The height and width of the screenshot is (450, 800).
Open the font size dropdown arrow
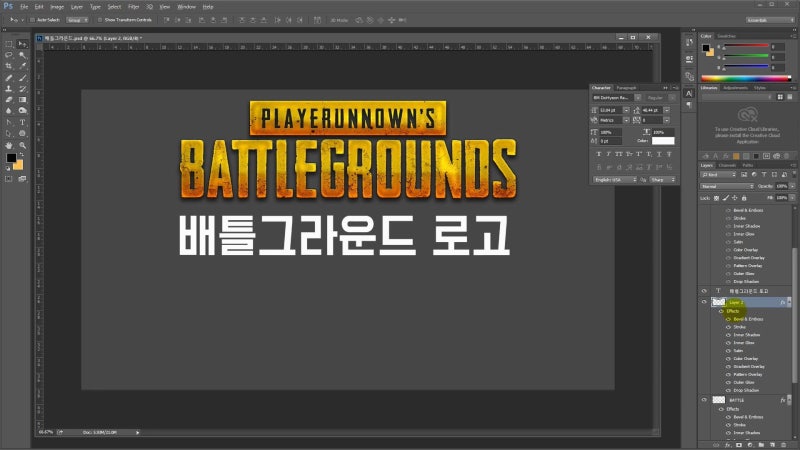(626, 110)
